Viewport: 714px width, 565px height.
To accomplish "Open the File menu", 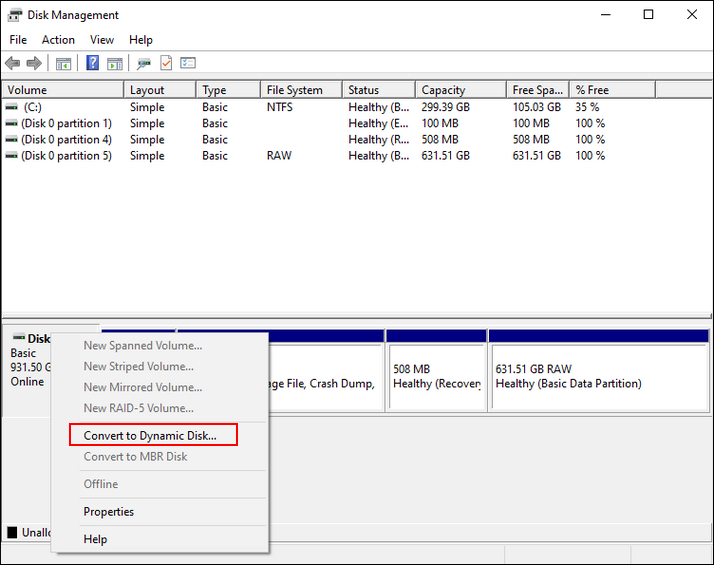I will click(18, 40).
